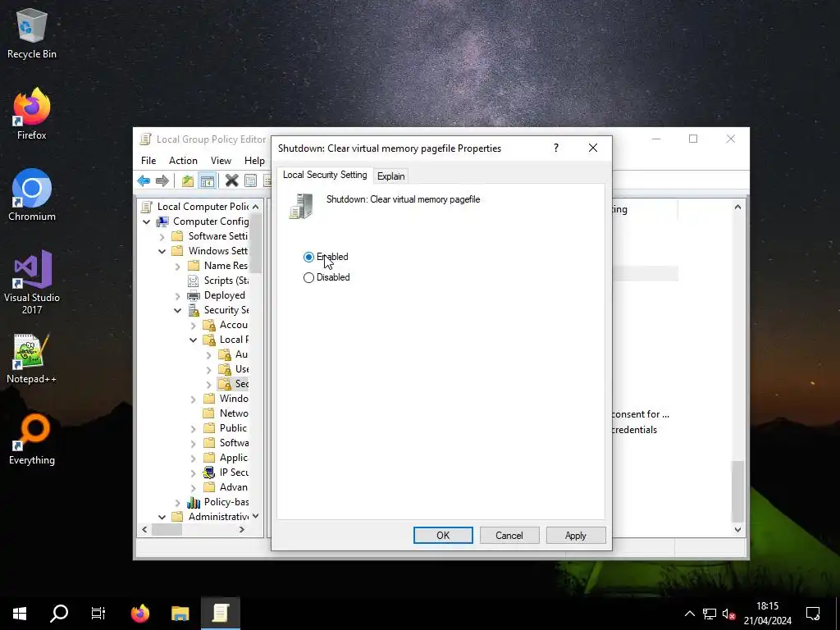Open File Explorer from the taskbar
The height and width of the screenshot is (630, 840).
pos(180,614)
